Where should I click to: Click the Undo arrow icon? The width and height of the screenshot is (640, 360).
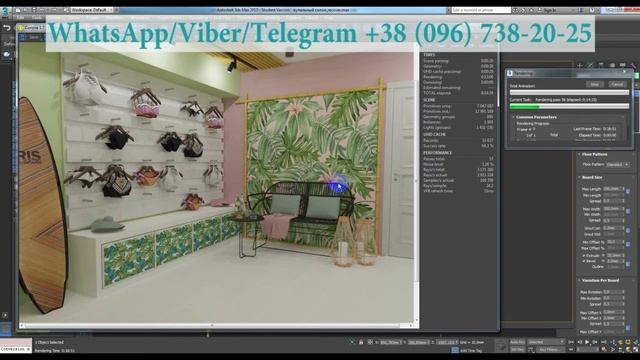[7, 28]
